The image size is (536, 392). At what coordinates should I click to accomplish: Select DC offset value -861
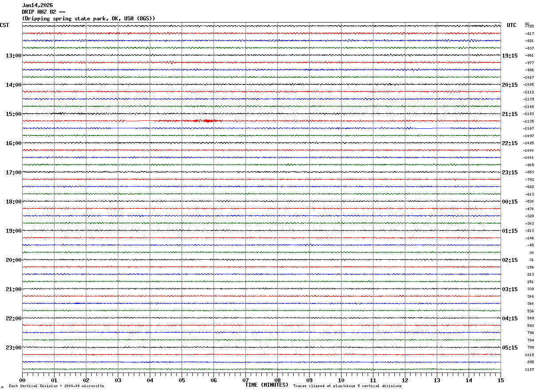(x=529, y=56)
